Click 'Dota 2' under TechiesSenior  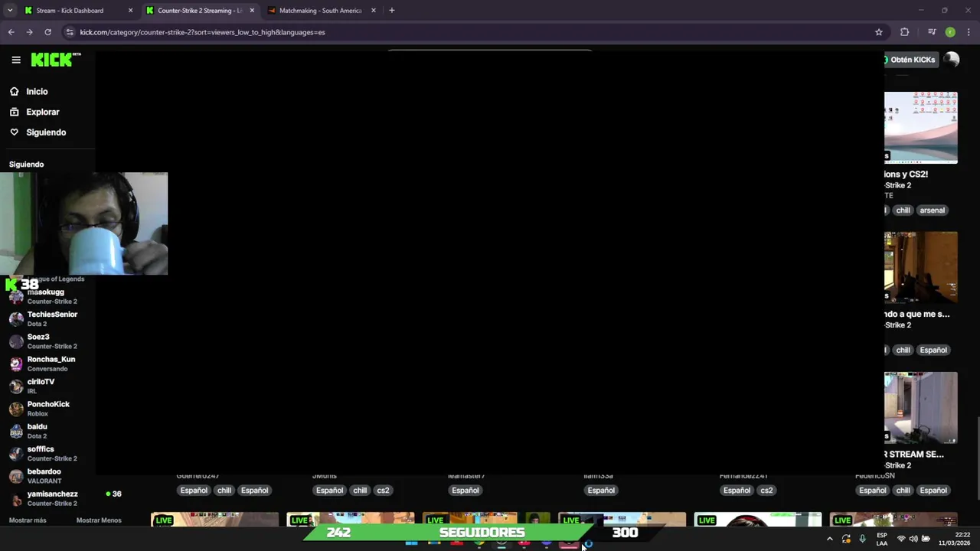coord(38,324)
